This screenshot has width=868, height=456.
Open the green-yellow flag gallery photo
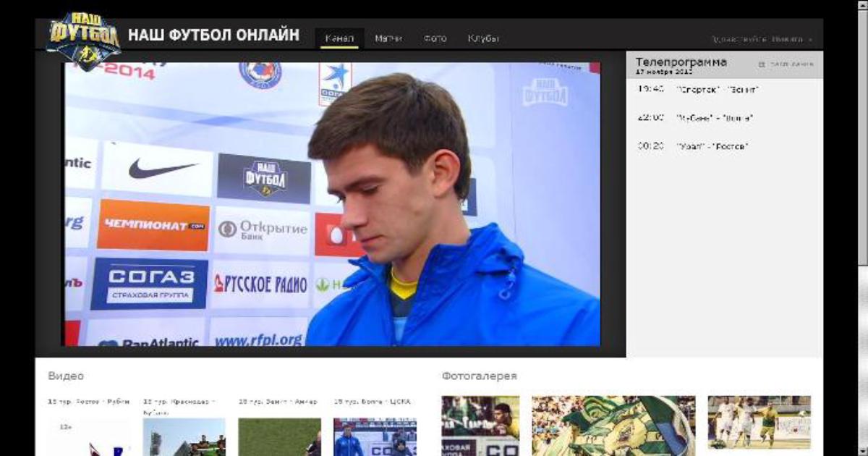613,425
